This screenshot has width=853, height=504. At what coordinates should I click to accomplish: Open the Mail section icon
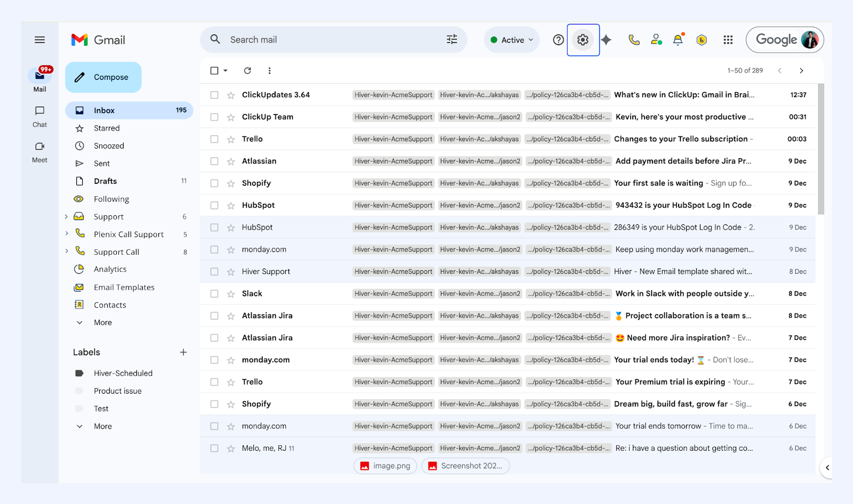coord(40,76)
